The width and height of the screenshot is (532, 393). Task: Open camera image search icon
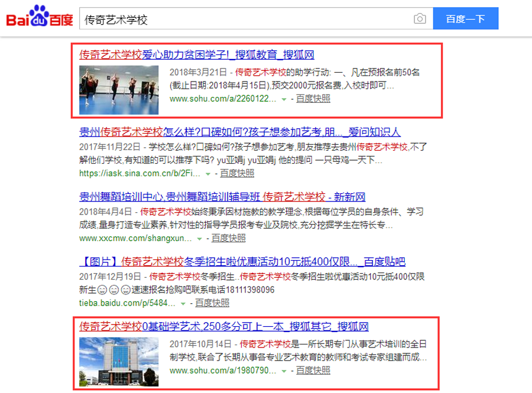(x=420, y=19)
